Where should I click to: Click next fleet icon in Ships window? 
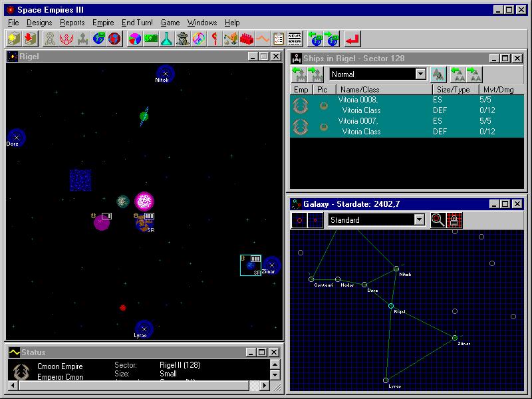(474, 74)
